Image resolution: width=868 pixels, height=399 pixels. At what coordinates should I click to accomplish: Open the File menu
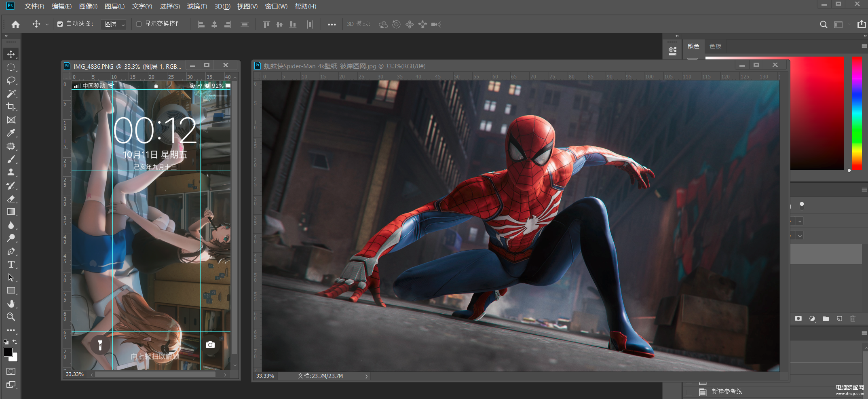34,6
